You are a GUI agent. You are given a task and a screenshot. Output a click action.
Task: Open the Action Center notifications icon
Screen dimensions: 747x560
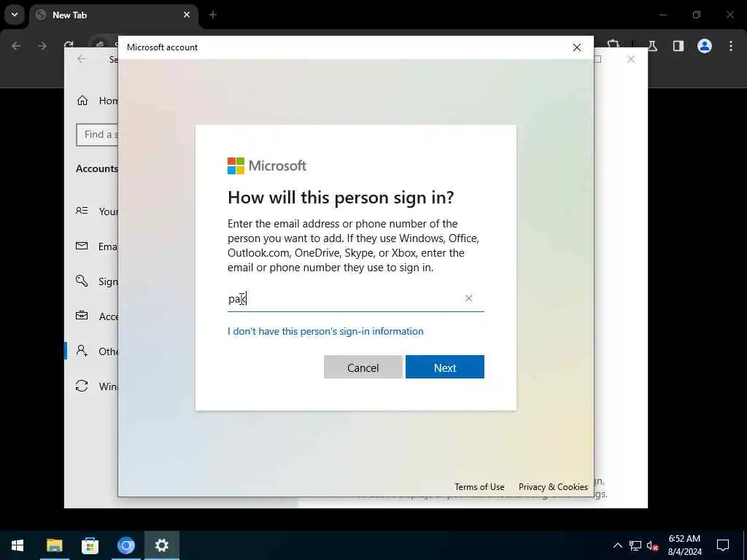tap(723, 545)
